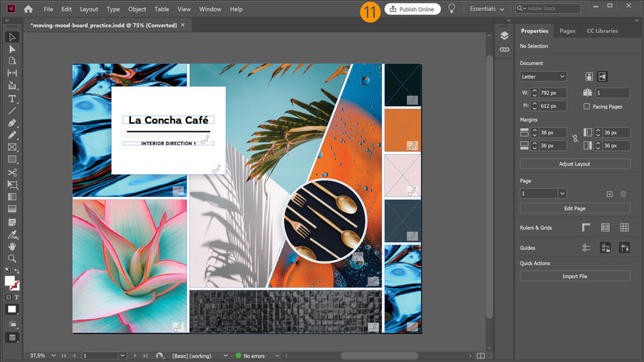
Task: Go to next page arrow
Action: (135, 356)
